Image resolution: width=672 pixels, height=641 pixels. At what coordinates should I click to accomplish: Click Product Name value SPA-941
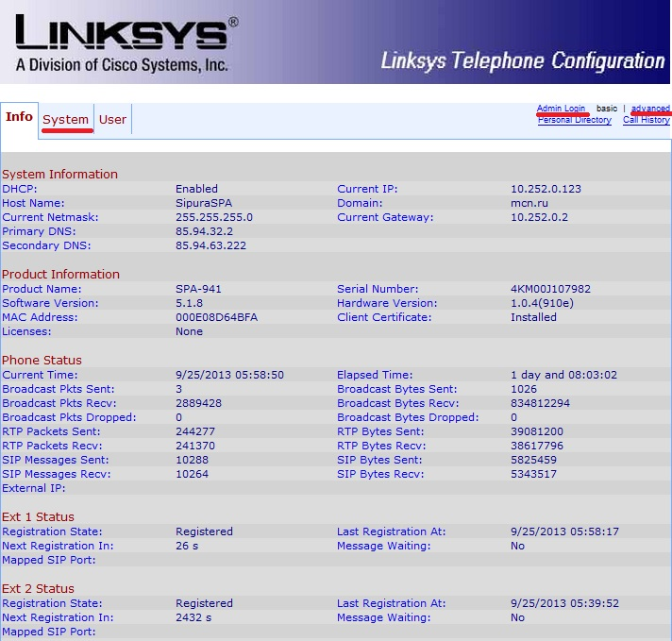pos(198,289)
